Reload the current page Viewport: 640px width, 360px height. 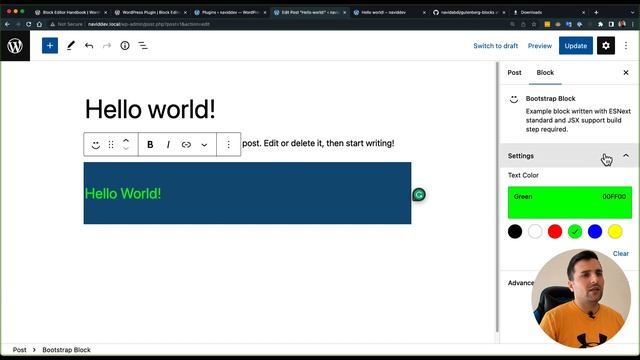pos(29,24)
